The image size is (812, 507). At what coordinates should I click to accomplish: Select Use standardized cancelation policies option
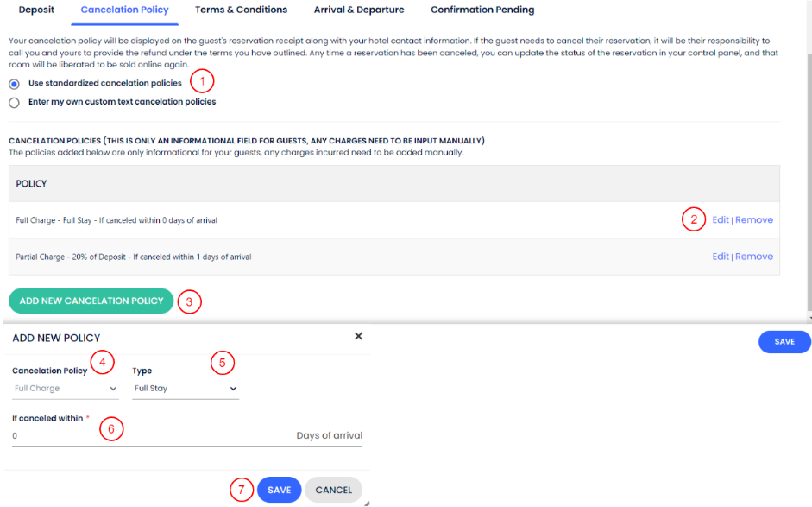(14, 84)
